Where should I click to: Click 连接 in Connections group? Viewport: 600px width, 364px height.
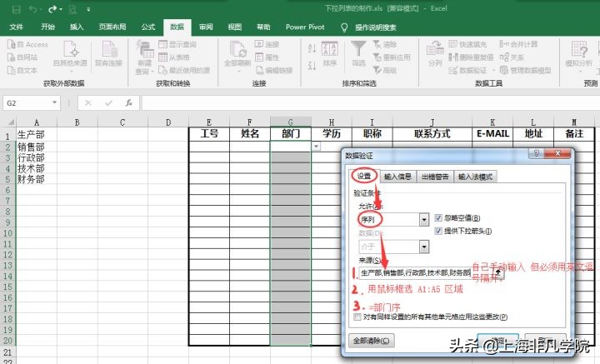267,44
